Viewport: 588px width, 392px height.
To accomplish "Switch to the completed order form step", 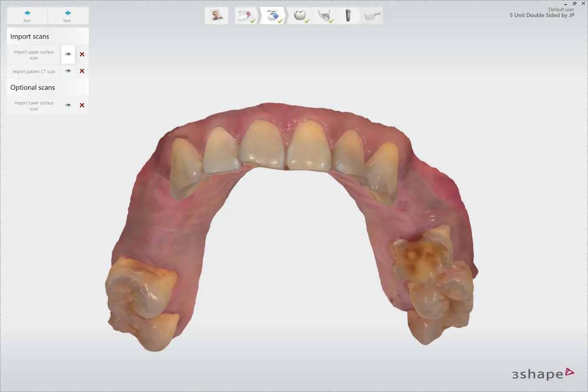I will coord(245,15).
